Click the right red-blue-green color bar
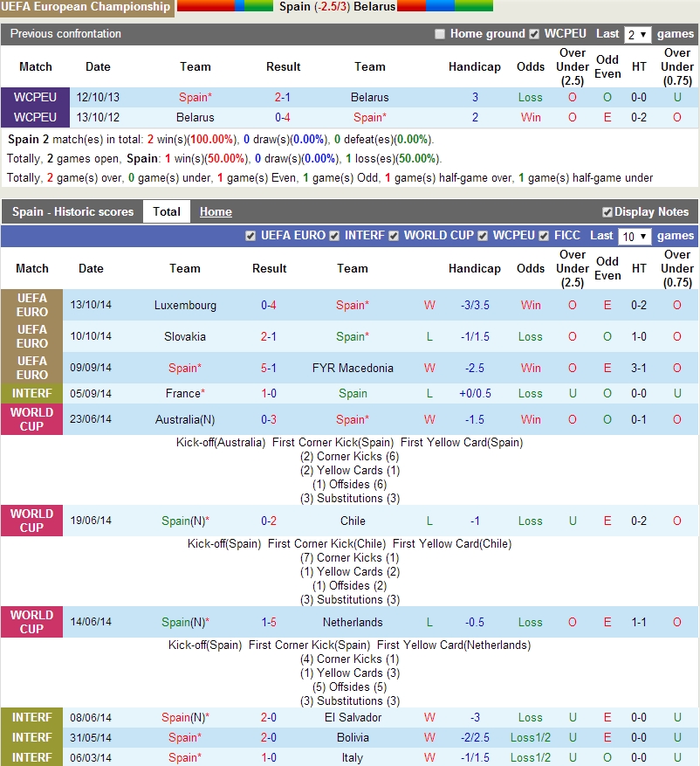 point(445,6)
